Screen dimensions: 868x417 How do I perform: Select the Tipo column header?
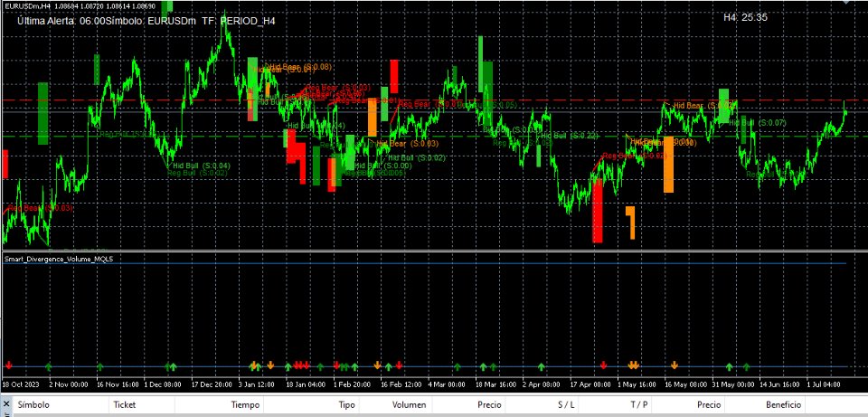346,405
